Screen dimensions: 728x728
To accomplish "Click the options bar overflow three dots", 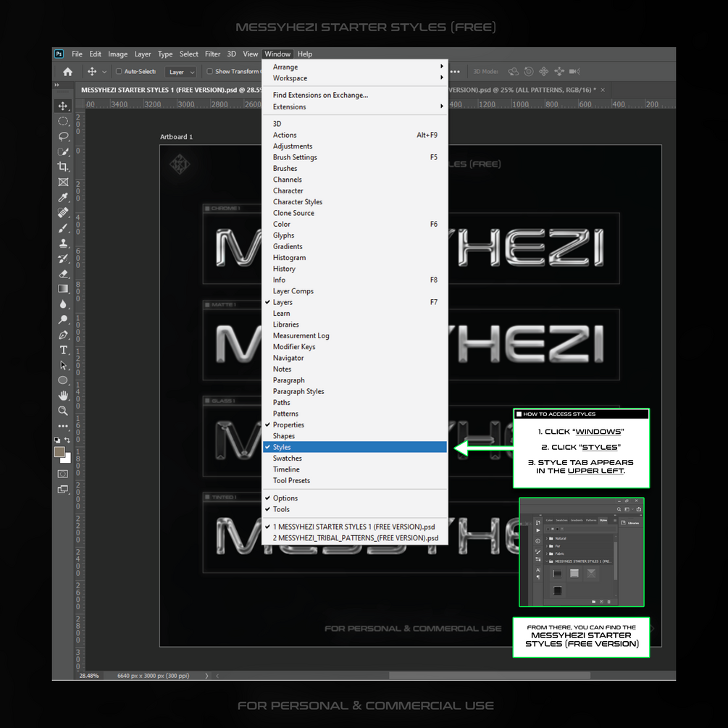I will pyautogui.click(x=456, y=72).
